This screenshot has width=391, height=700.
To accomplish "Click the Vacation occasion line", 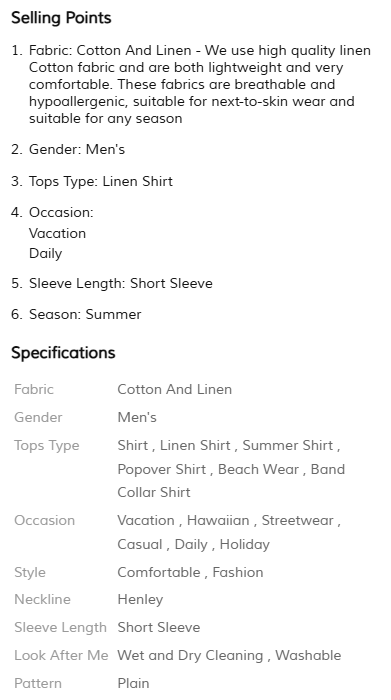I will pyautogui.click(x=57, y=233).
